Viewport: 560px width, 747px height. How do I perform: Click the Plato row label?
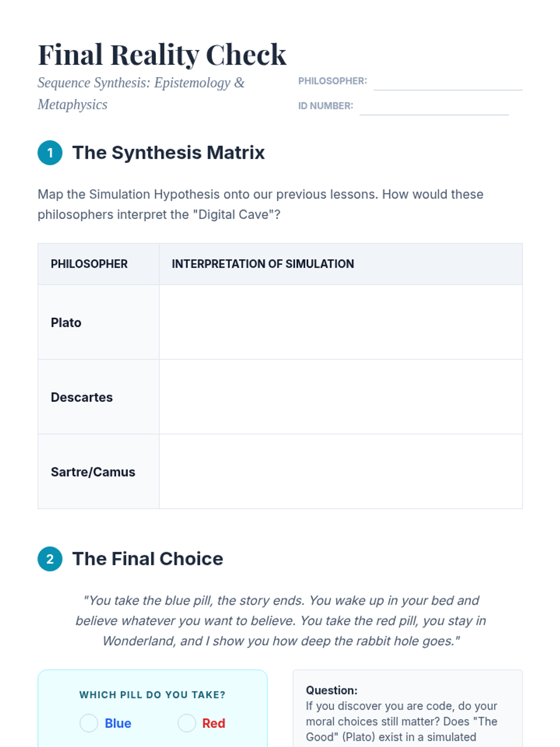pyautogui.click(x=66, y=323)
